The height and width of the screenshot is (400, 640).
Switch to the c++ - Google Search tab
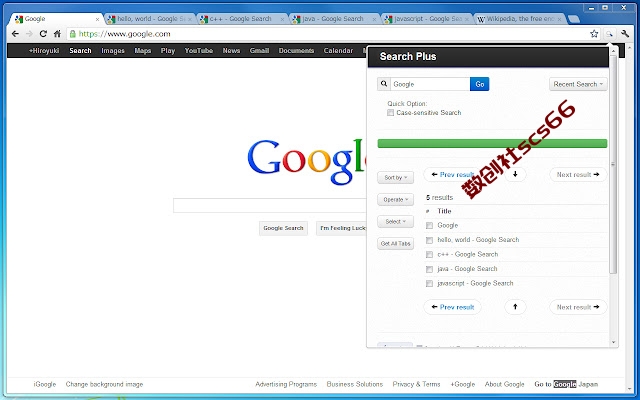click(241, 19)
